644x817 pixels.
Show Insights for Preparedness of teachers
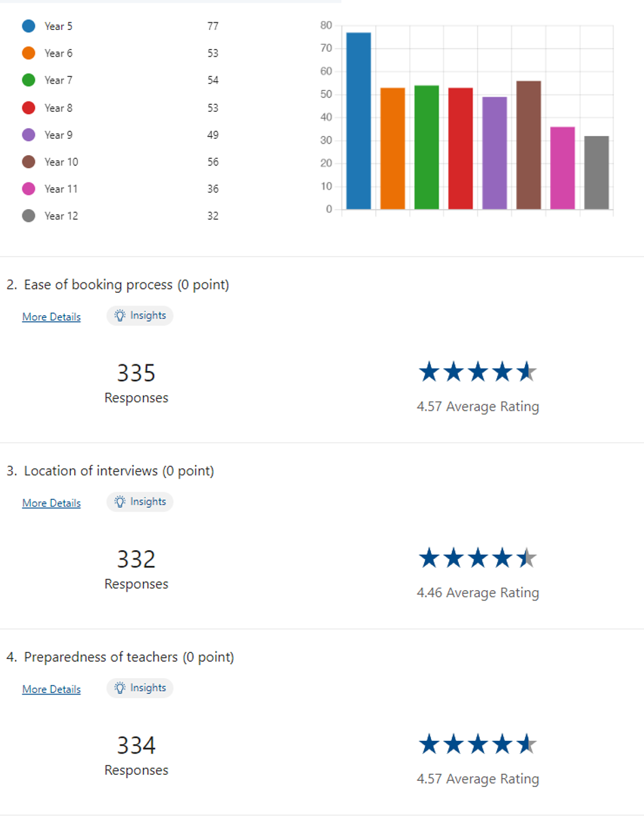point(140,688)
